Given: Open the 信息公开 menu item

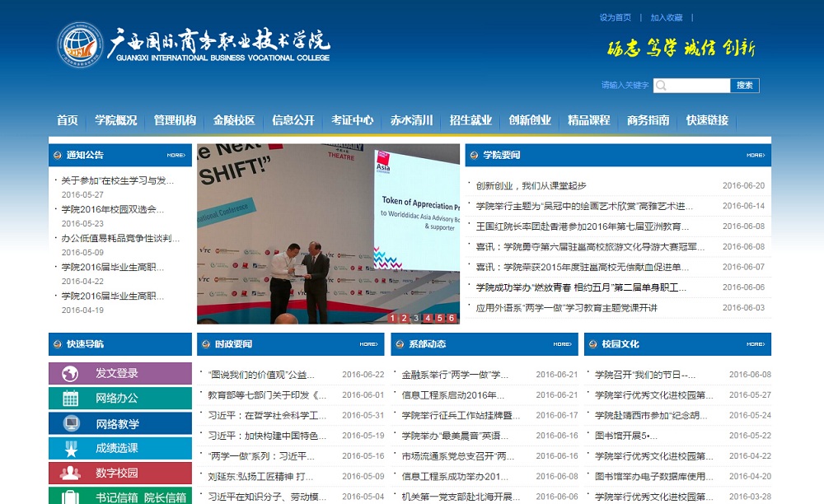Looking at the screenshot, I should pos(293,120).
